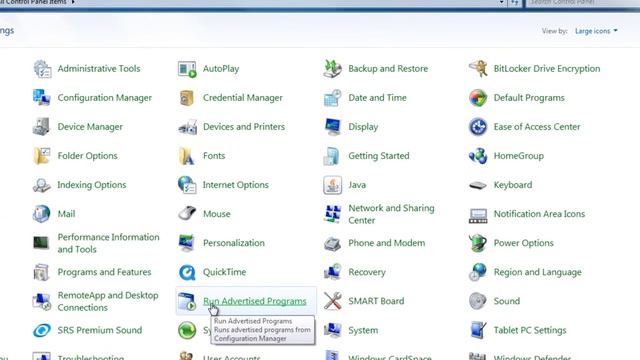The height and width of the screenshot is (360, 640).
Task: Click the Programs and Features icon
Action: 42,272
